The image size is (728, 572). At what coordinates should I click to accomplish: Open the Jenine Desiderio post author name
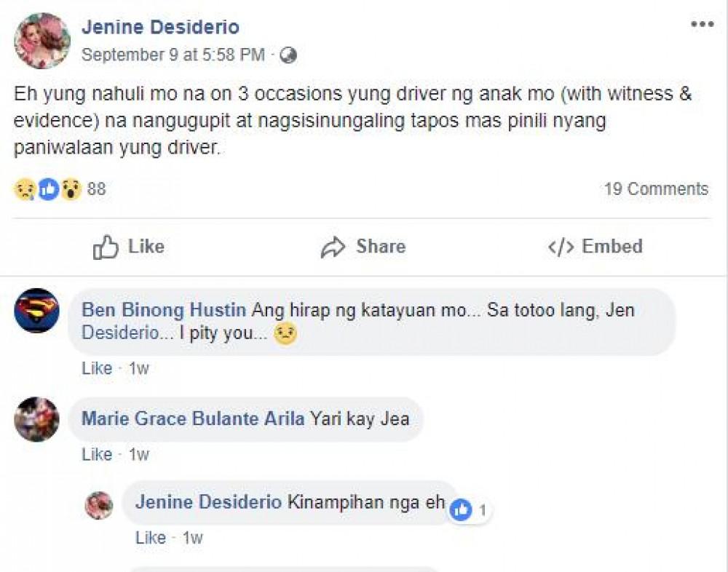160,28
